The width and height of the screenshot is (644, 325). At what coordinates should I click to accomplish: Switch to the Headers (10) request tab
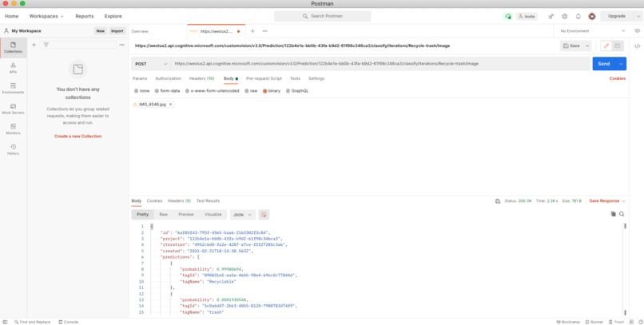point(201,78)
